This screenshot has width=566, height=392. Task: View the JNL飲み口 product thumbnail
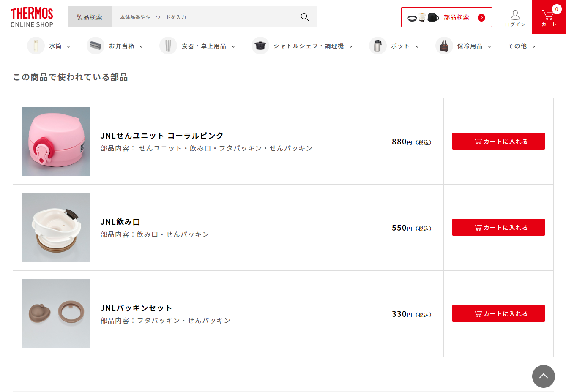coord(56,227)
